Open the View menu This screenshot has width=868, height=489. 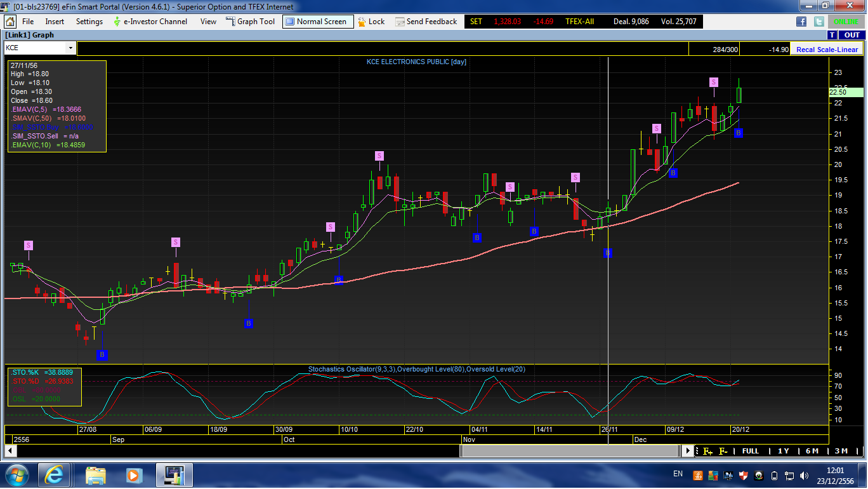pos(208,22)
